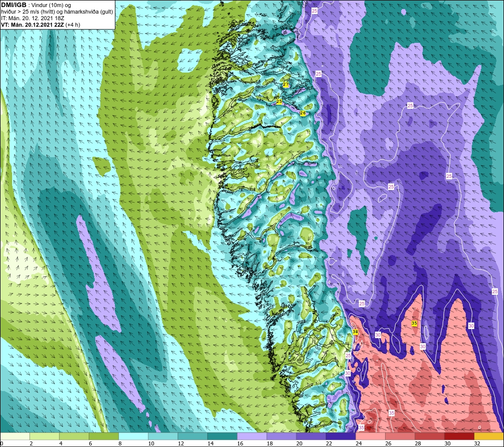
Task: Select the 12–14 m/s teal legend swatch
Action: click(x=193, y=436)
